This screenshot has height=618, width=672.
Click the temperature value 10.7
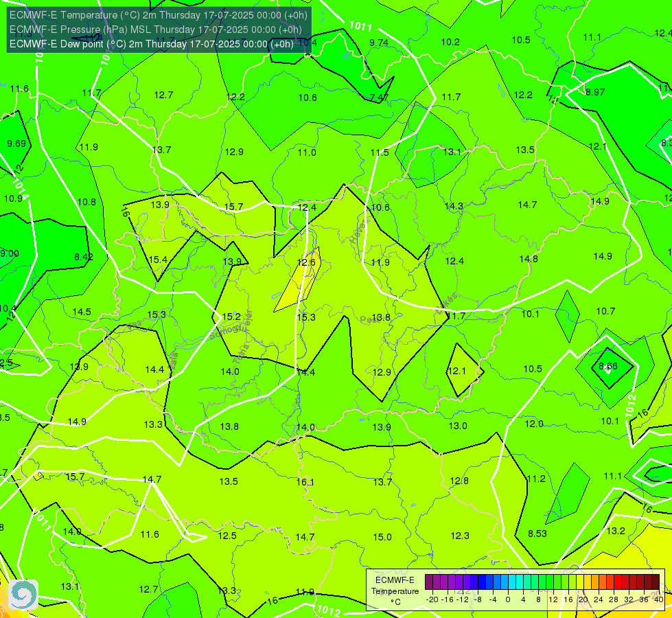[x=605, y=311]
